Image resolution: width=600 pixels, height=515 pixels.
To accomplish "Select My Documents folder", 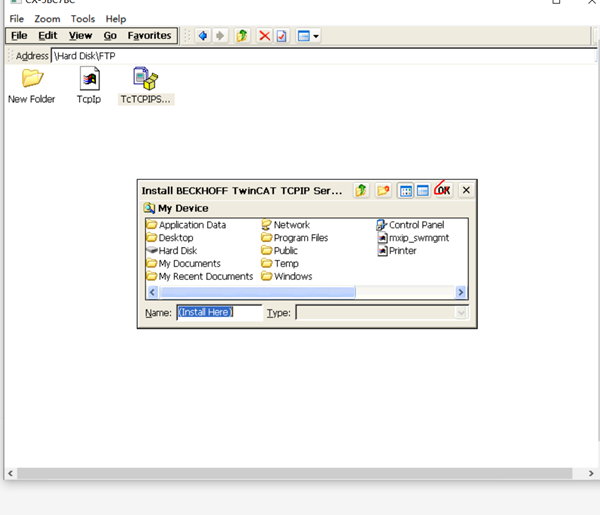I will (184, 264).
